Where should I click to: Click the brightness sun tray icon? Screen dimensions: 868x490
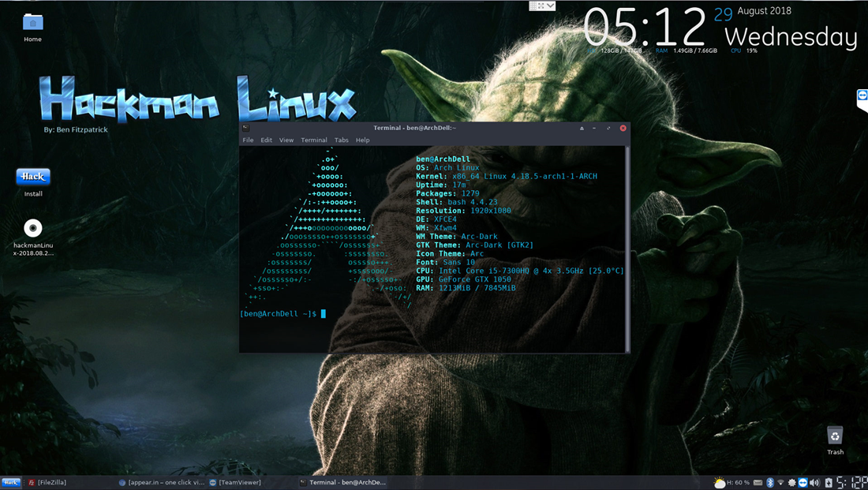[792, 483]
